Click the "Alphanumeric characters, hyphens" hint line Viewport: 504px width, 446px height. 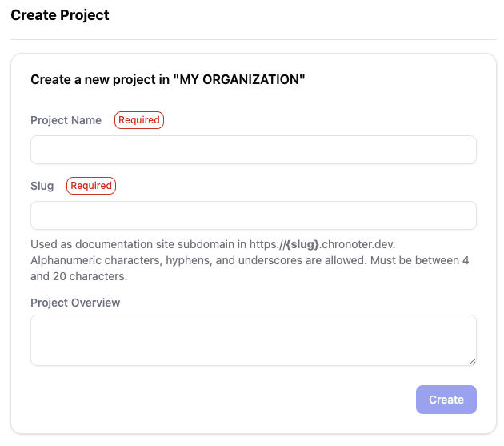pos(160,260)
